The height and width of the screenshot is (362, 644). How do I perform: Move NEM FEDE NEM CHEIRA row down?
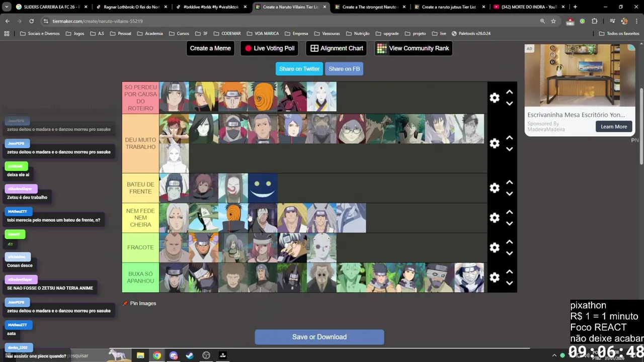(x=509, y=223)
